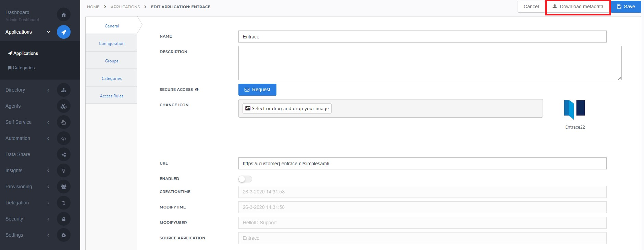
Task: Click the Applications rocket icon
Action: coord(64,32)
